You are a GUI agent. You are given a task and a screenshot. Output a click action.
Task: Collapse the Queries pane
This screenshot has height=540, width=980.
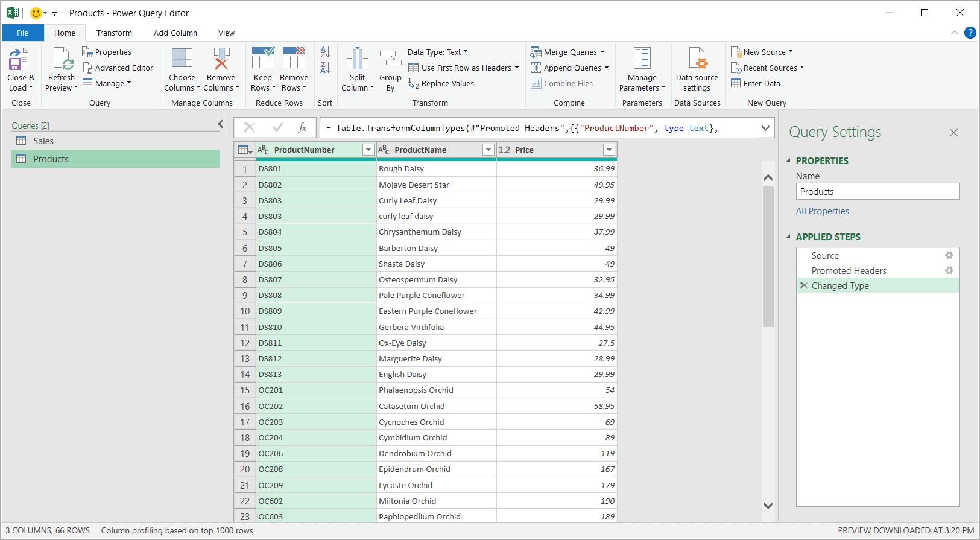point(221,124)
